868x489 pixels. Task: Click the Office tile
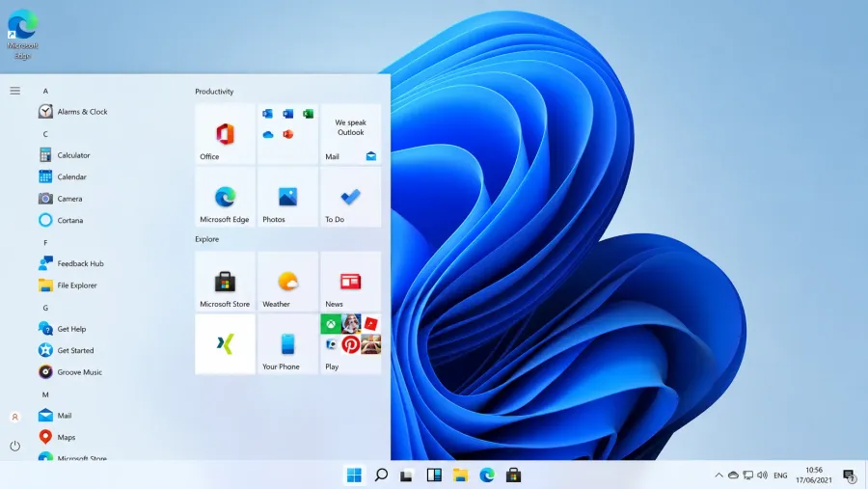(x=225, y=133)
